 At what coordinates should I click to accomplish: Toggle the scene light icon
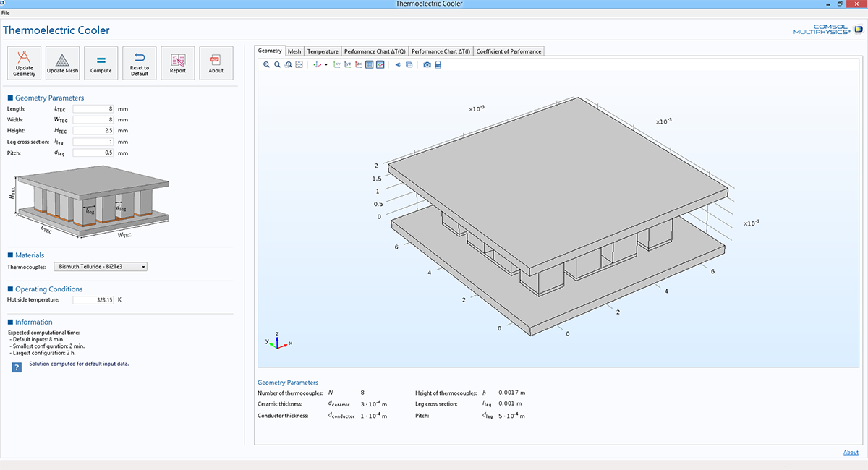[x=398, y=65]
